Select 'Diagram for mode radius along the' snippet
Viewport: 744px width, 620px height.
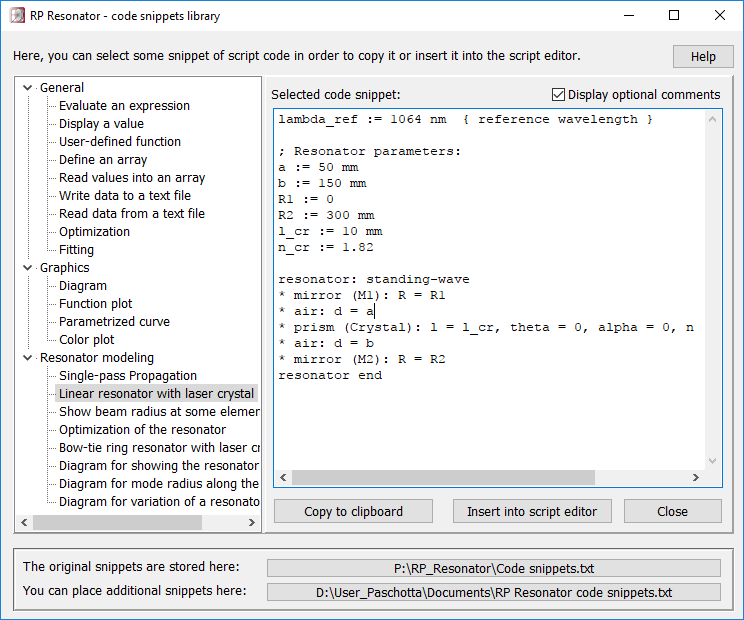159,484
